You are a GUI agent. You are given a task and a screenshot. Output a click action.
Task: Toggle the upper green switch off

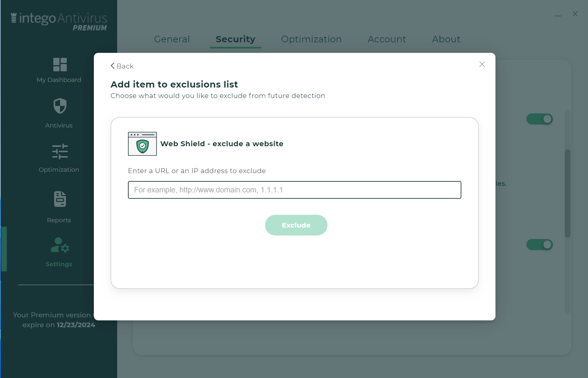pyautogui.click(x=539, y=119)
